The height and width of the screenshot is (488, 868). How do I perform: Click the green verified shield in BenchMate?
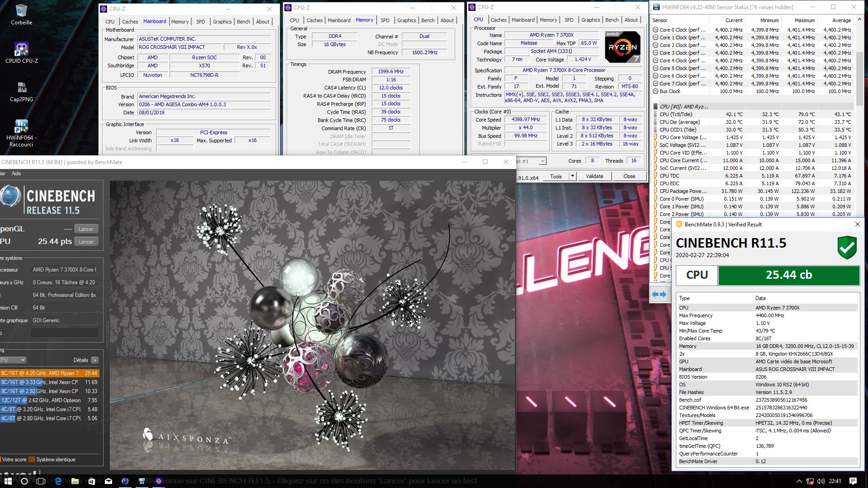847,247
